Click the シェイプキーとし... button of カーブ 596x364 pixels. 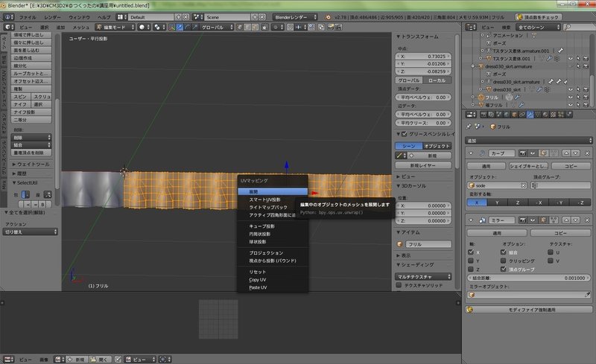528,166
